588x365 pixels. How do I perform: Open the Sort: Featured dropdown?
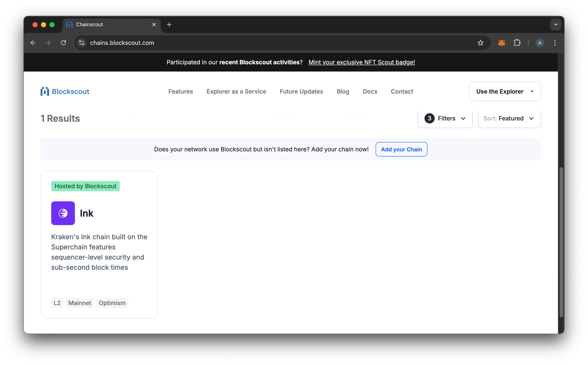(509, 118)
